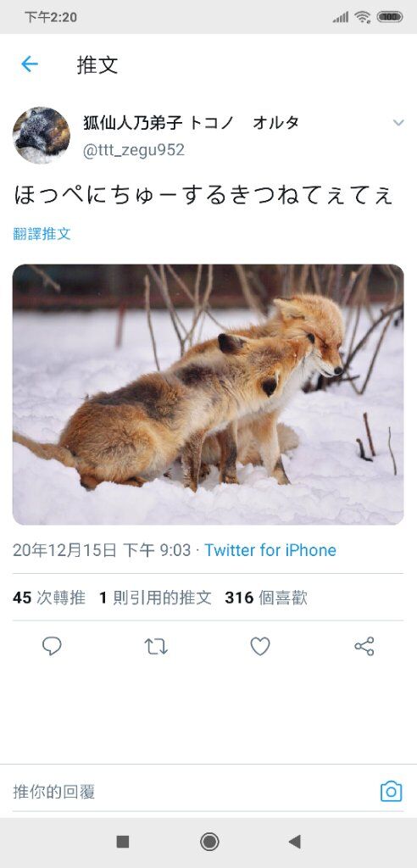This screenshot has width=417, height=868.
Task: View the 45 次轉推 retweets list
Action: click(x=49, y=598)
